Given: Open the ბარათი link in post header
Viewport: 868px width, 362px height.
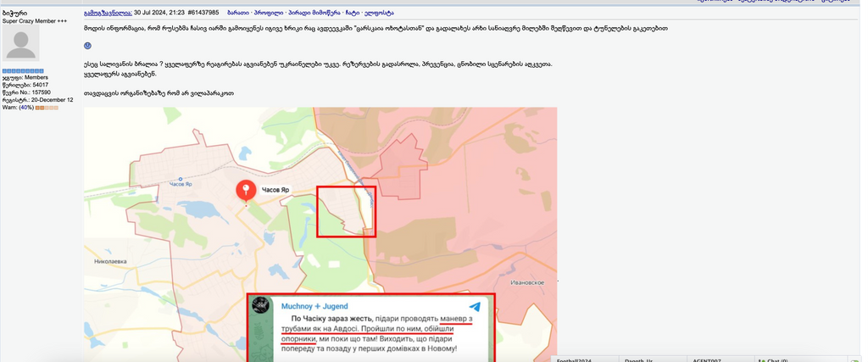Looking at the screenshot, I should (x=238, y=12).
